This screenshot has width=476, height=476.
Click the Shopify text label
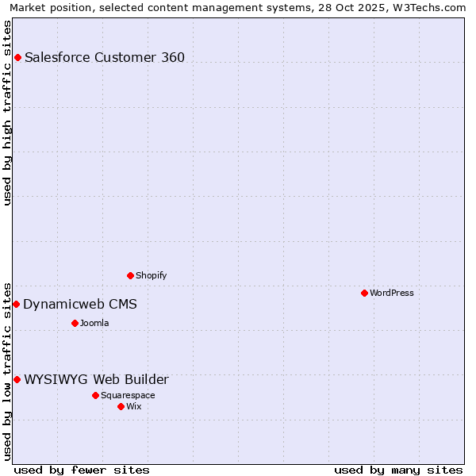151,275
